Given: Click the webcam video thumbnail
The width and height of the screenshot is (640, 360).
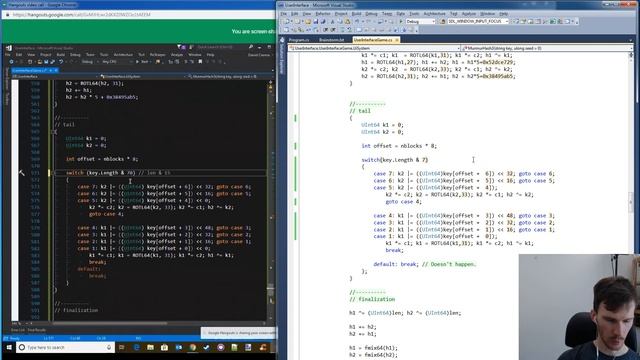Looking at the screenshot, I should (x=579, y=307).
